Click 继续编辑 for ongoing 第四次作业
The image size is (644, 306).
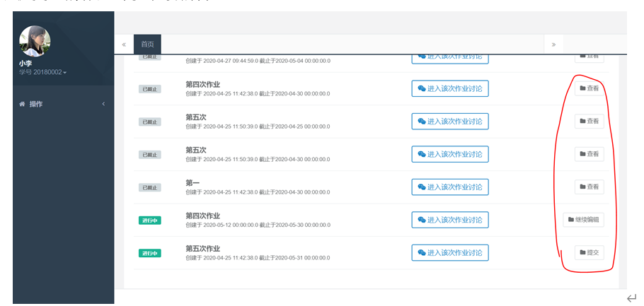point(584,220)
